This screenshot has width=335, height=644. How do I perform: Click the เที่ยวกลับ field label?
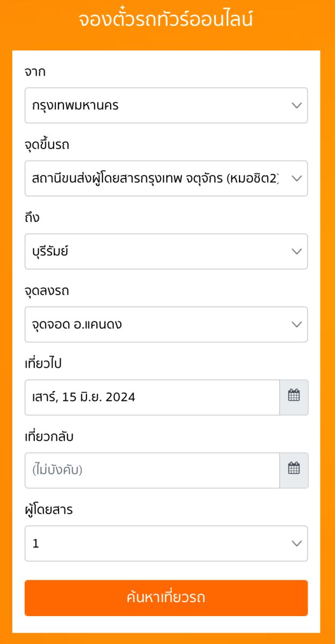point(49,437)
